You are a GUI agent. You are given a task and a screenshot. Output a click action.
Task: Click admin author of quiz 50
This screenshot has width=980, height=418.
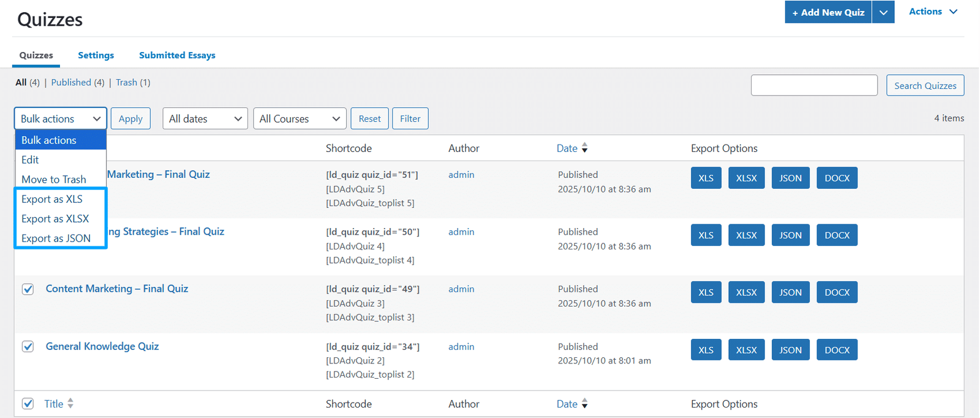click(x=461, y=232)
